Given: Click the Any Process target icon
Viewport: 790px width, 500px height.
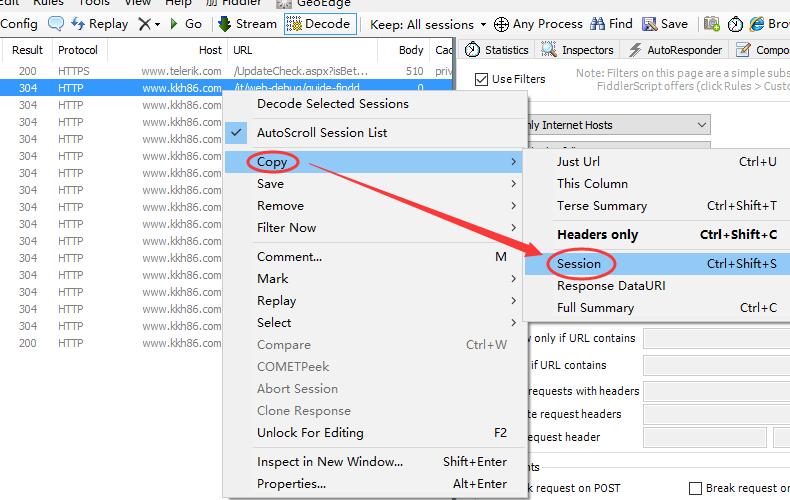Looking at the screenshot, I should 501,24.
